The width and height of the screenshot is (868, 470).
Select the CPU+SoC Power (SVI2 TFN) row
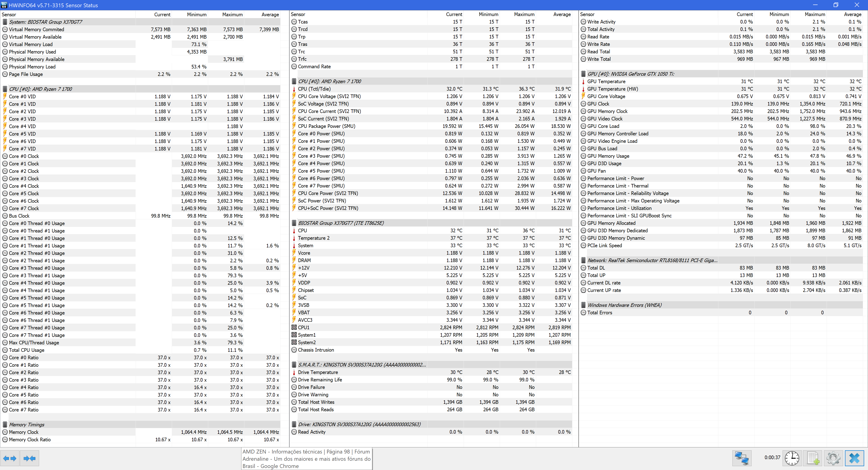[431, 208]
